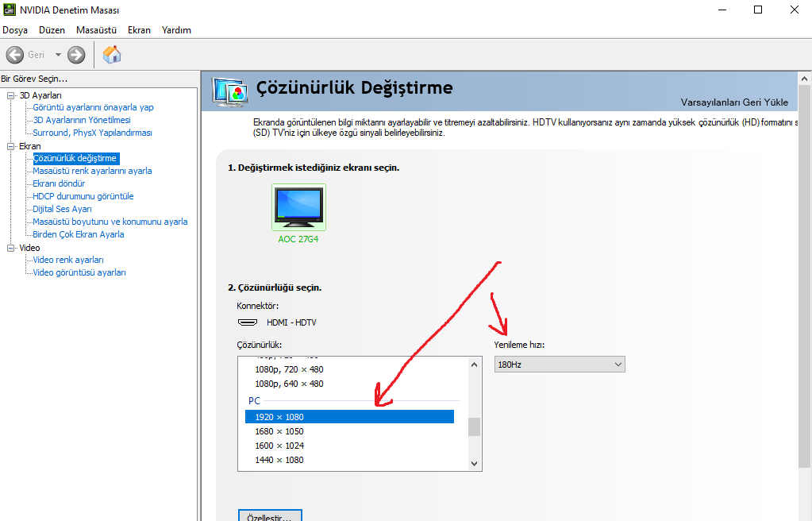This screenshot has height=521, width=812.
Task: Open Video renk ayarları
Action: pos(68,260)
